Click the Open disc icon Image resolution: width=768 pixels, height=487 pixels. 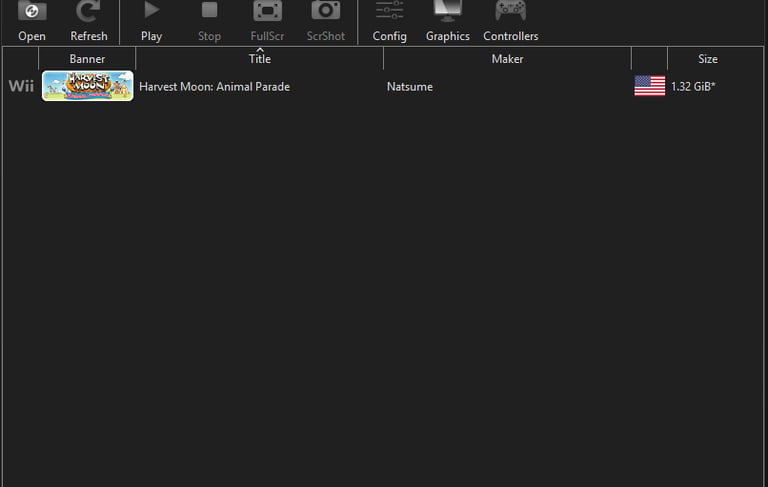click(x=32, y=12)
